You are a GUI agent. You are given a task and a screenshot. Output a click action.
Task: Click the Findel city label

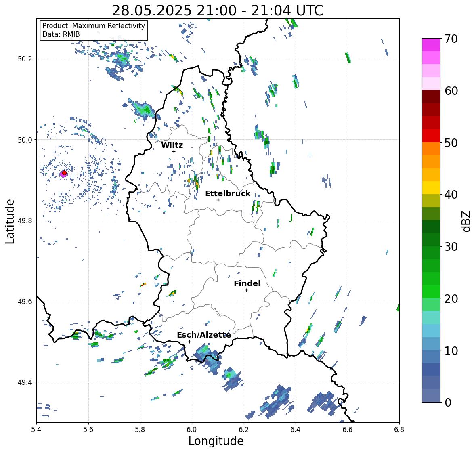click(x=247, y=283)
